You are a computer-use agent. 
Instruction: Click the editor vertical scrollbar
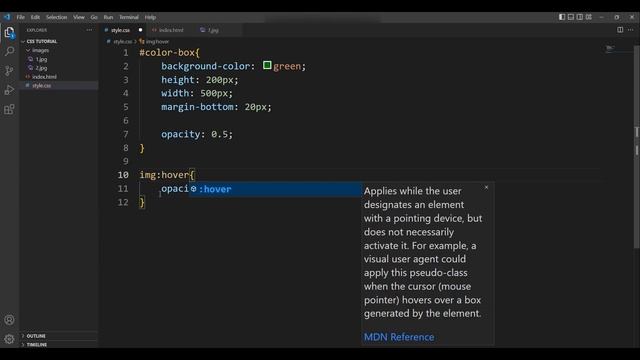[636, 147]
